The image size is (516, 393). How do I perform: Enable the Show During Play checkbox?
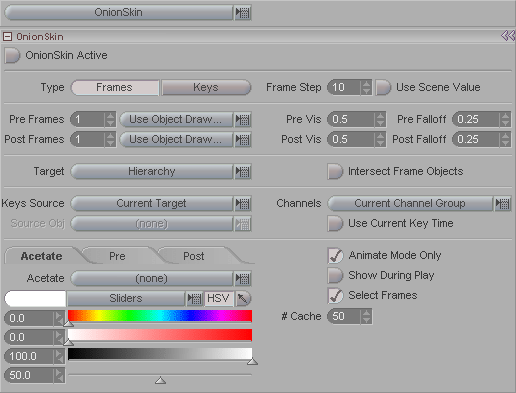coord(335,276)
